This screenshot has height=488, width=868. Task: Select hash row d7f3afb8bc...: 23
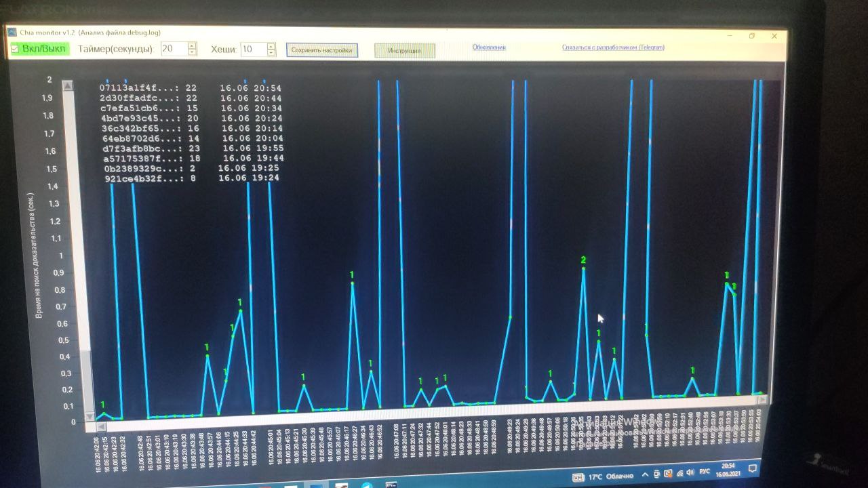coord(193,148)
